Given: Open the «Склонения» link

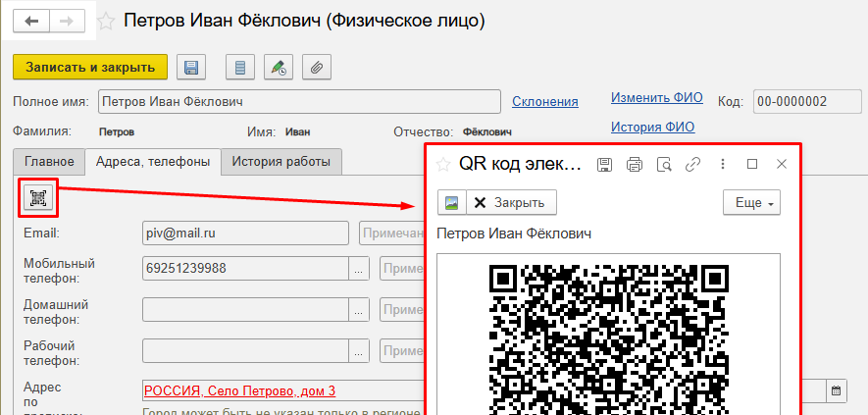Looking at the screenshot, I should point(545,102).
